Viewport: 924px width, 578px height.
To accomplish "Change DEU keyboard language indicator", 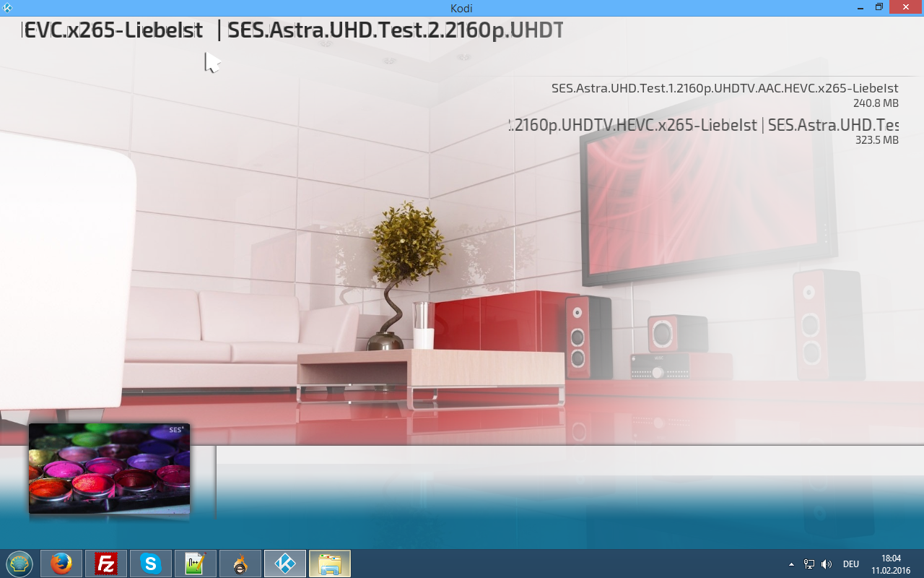I will (x=851, y=564).
